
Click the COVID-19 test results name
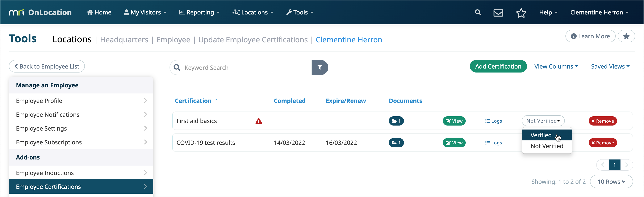click(x=206, y=143)
